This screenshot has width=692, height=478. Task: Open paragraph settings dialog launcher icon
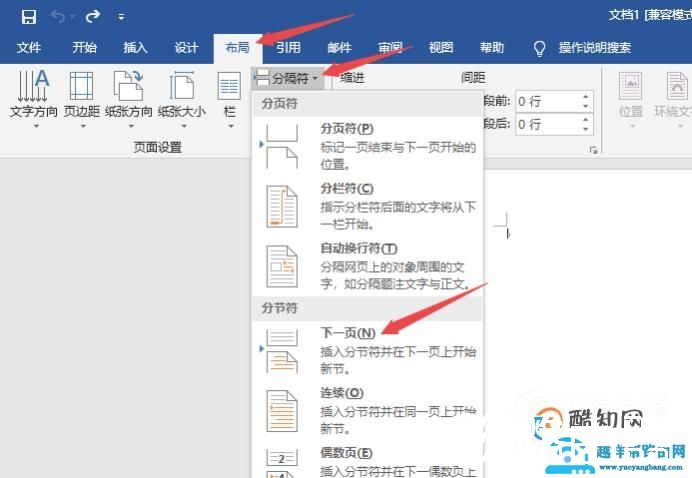click(593, 151)
